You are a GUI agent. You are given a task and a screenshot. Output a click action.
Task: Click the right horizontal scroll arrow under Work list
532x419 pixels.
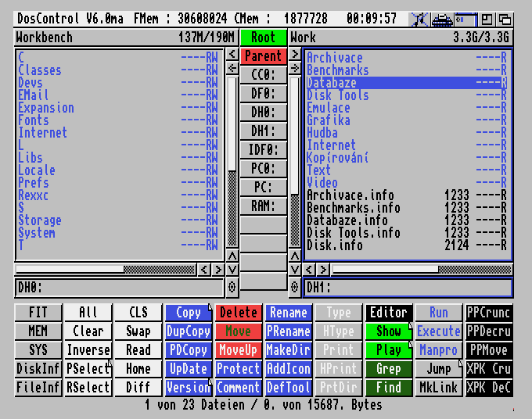(x=323, y=270)
